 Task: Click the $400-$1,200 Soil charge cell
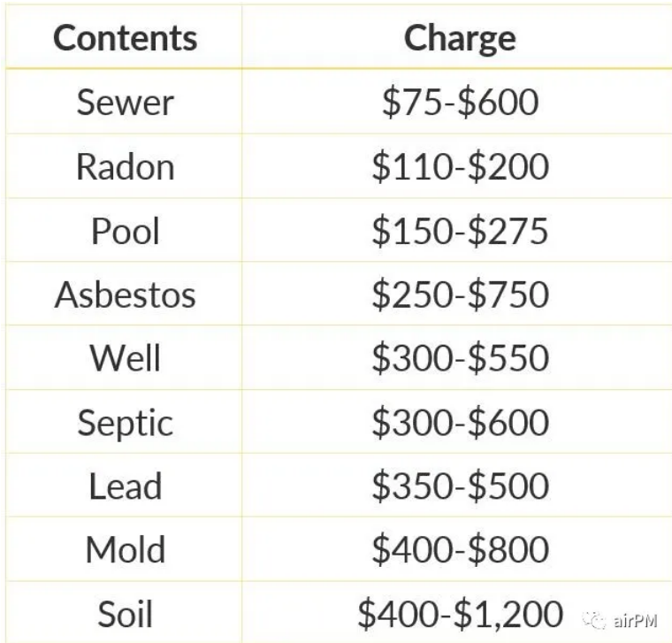tap(461, 615)
